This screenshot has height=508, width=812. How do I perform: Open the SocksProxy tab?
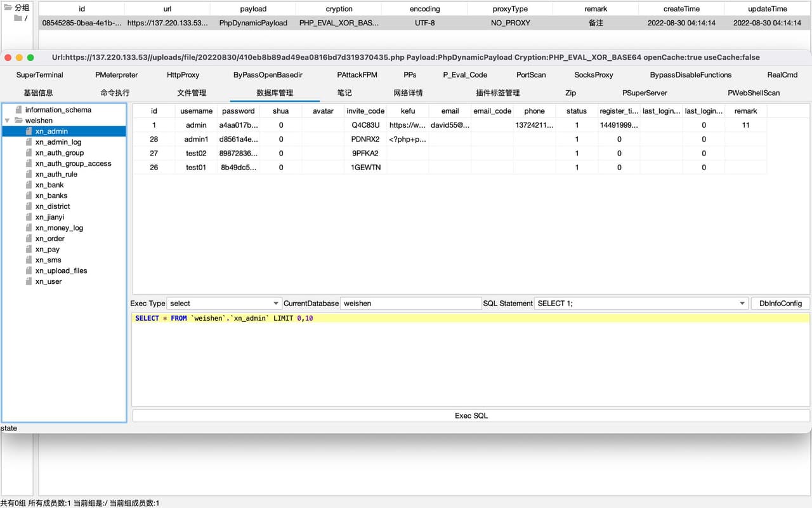coord(594,75)
